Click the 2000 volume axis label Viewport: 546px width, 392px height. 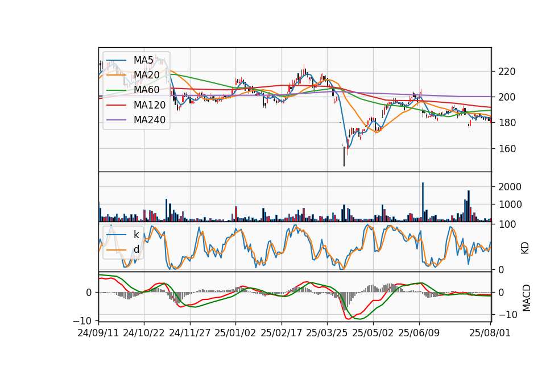pos(510,187)
